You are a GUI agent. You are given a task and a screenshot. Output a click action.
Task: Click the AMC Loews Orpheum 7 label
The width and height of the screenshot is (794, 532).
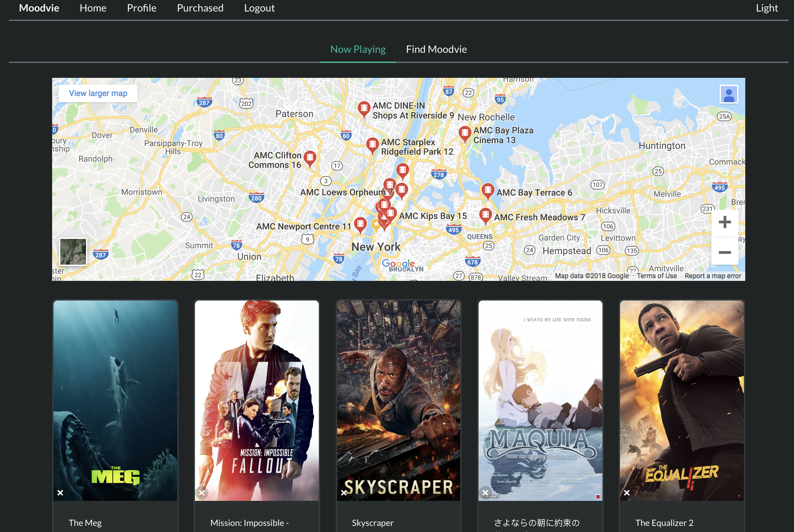click(x=346, y=192)
